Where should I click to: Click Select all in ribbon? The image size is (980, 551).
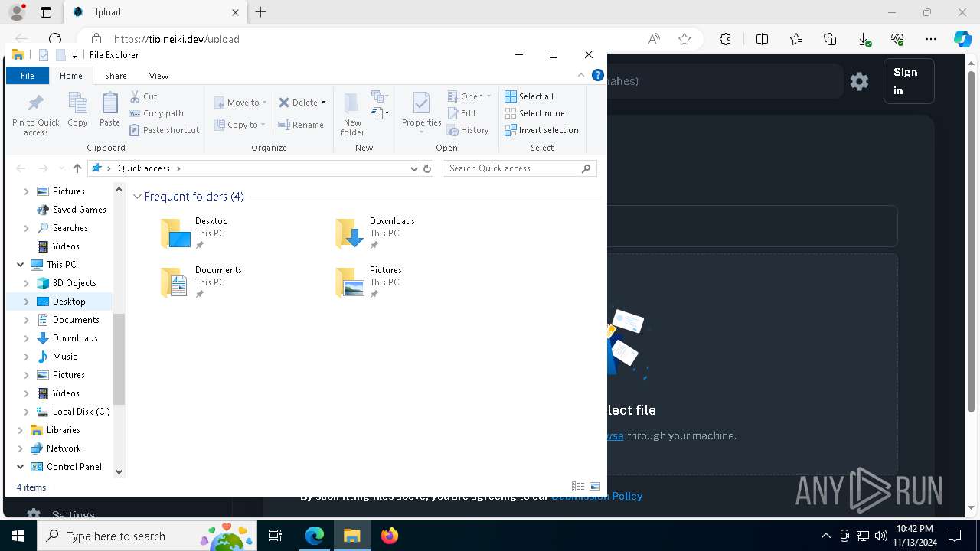(x=529, y=96)
